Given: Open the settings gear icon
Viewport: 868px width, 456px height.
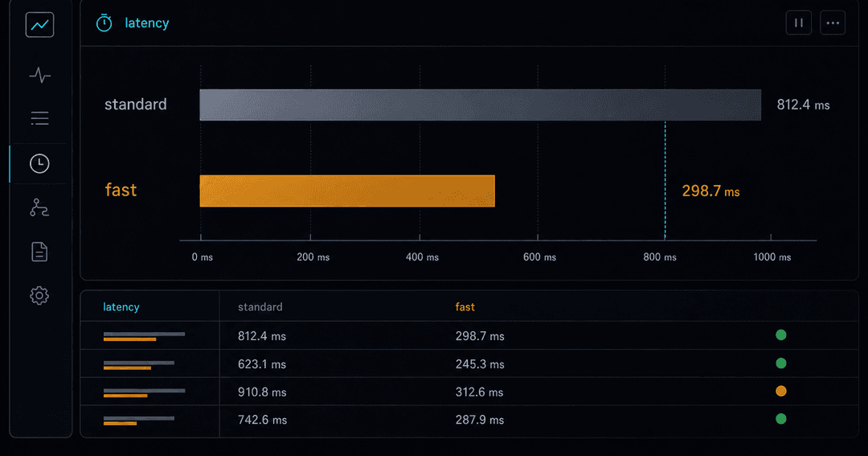Looking at the screenshot, I should [x=39, y=295].
